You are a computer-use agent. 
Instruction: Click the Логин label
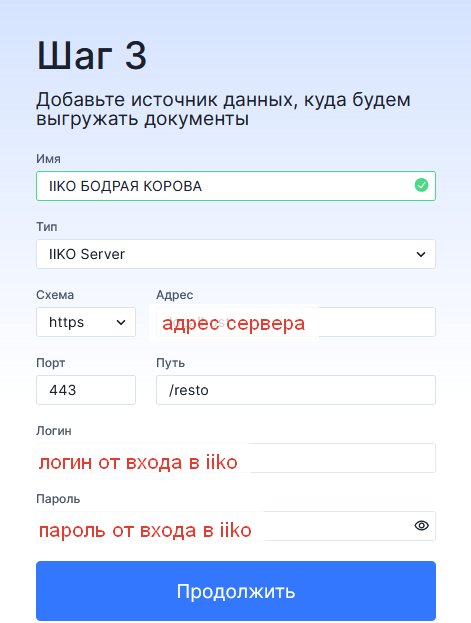pos(54,431)
